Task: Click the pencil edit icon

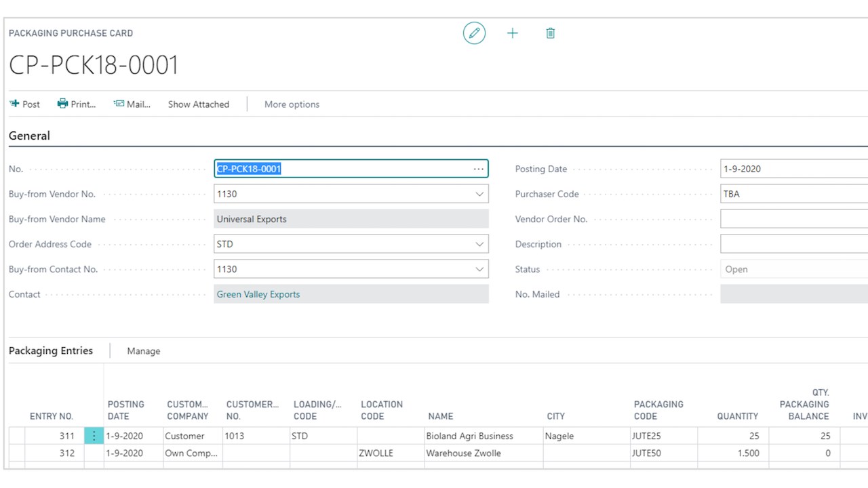Action: click(x=474, y=33)
